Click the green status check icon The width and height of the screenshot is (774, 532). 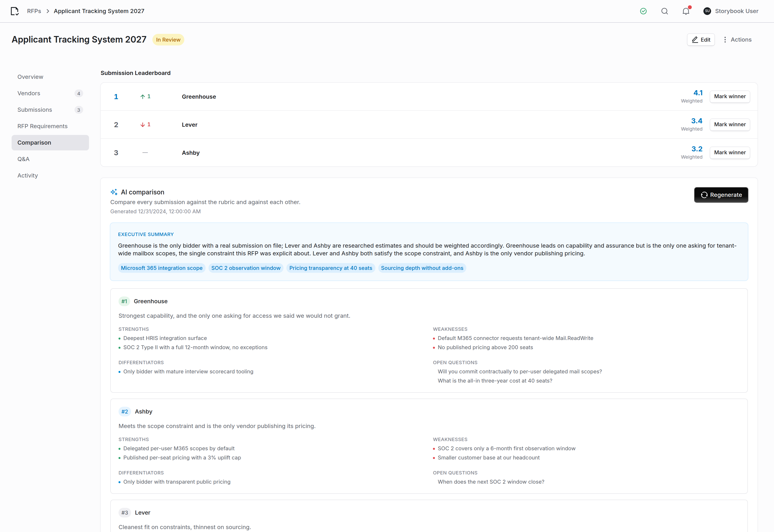point(643,11)
